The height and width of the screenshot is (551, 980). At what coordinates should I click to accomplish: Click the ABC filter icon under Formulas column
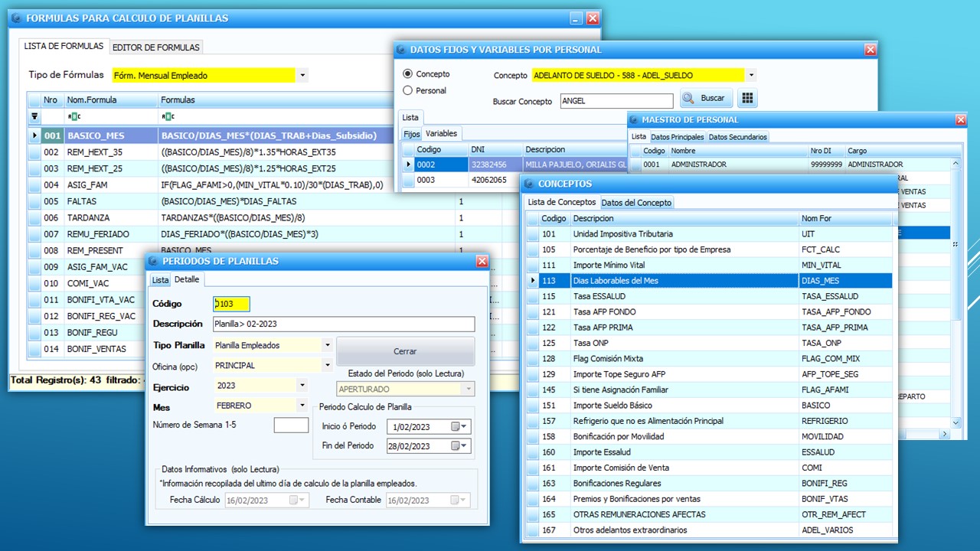click(167, 116)
